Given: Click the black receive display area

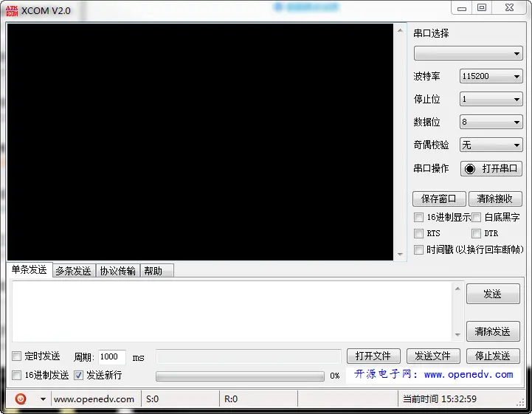Looking at the screenshot, I should (x=200, y=142).
